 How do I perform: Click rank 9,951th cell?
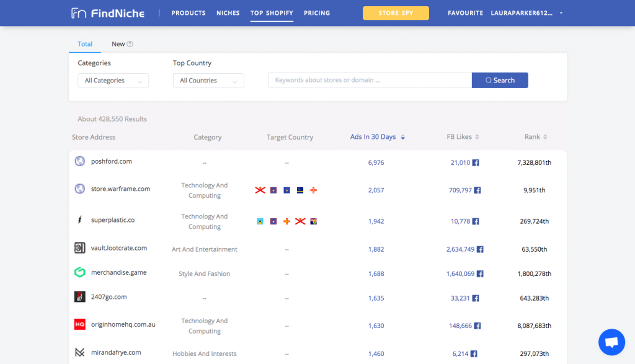[x=534, y=190]
